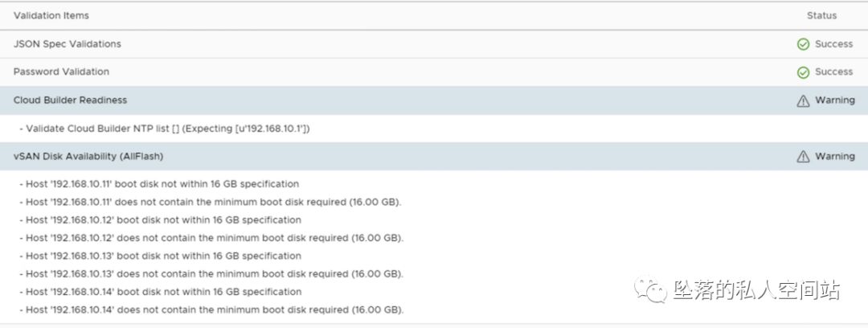The width and height of the screenshot is (868, 328).
Task: Select host 192.168.10.11 boot disk specification warning
Action: tap(162, 184)
